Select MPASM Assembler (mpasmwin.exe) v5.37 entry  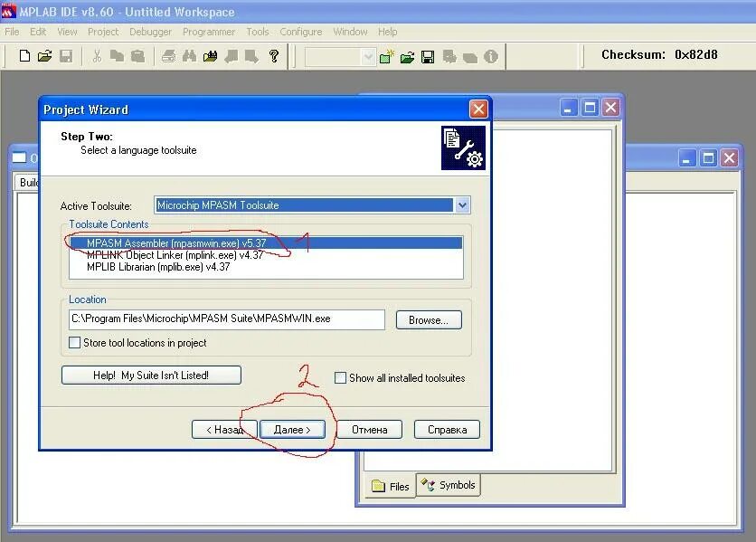pyautogui.click(x=266, y=242)
